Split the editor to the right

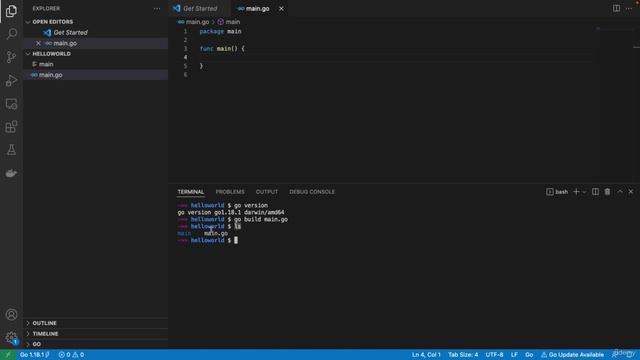(616, 8)
